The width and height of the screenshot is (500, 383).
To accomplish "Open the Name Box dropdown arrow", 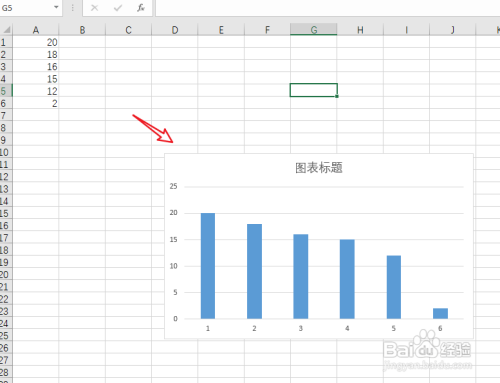I will click(x=56, y=7).
